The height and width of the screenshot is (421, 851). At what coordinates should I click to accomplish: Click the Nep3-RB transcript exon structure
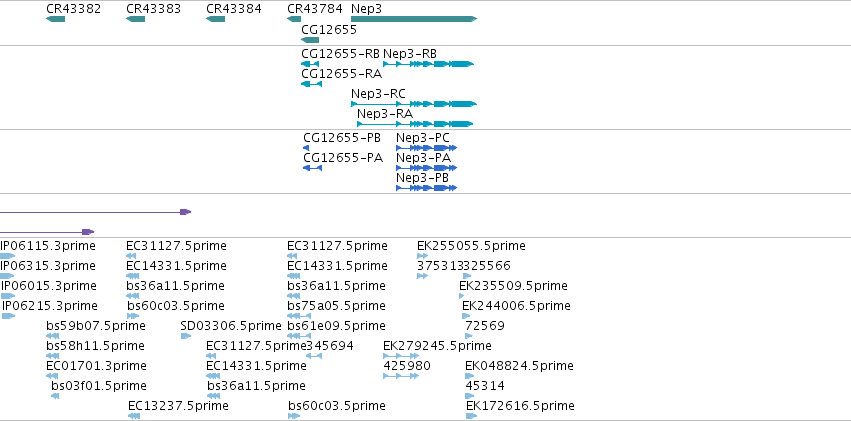(429, 64)
